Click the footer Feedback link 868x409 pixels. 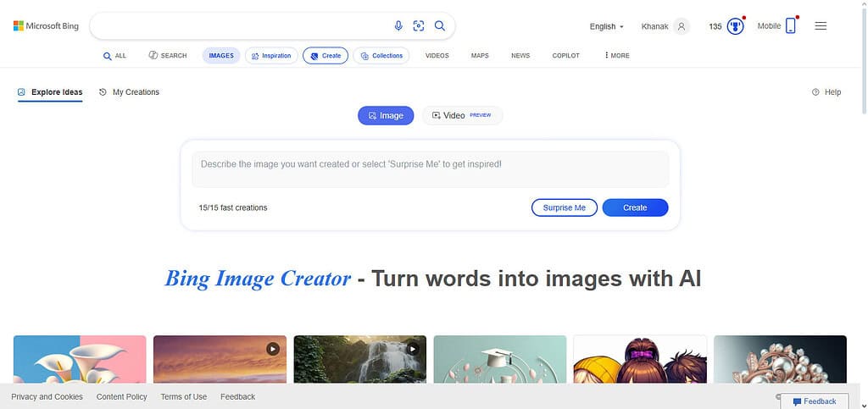coord(238,397)
